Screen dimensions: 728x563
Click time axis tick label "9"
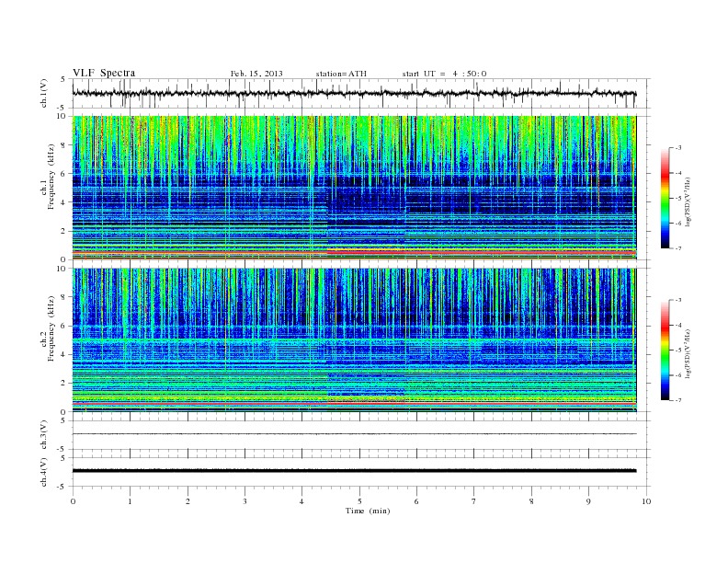pos(588,501)
